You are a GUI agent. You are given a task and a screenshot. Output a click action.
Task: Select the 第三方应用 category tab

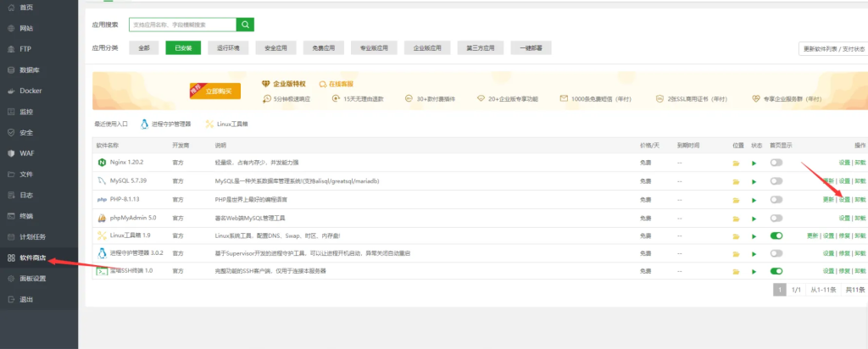click(480, 48)
